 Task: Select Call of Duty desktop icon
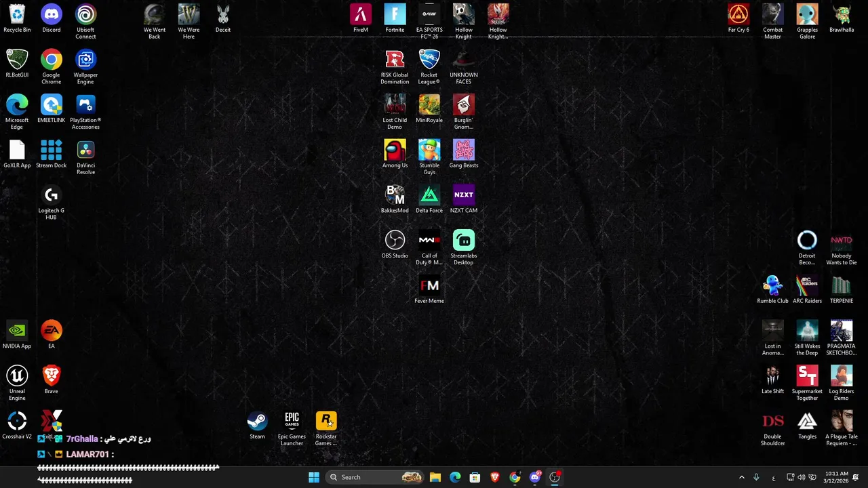point(429,248)
